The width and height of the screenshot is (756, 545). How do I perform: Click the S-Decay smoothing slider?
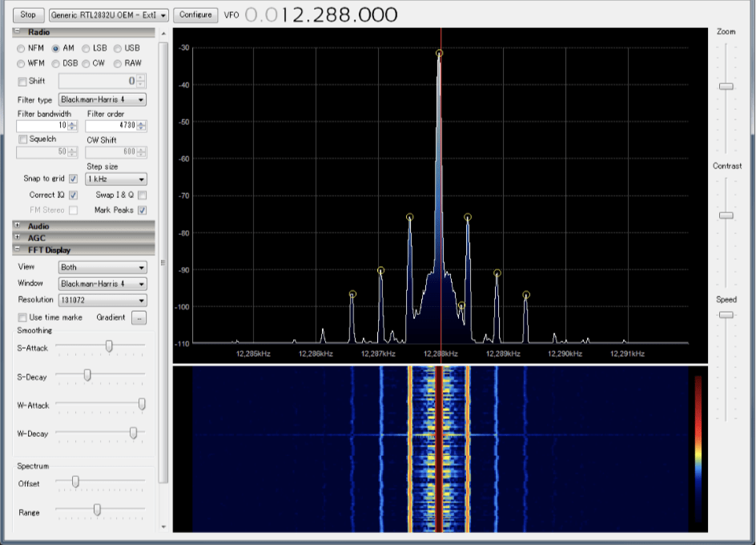[x=87, y=374]
